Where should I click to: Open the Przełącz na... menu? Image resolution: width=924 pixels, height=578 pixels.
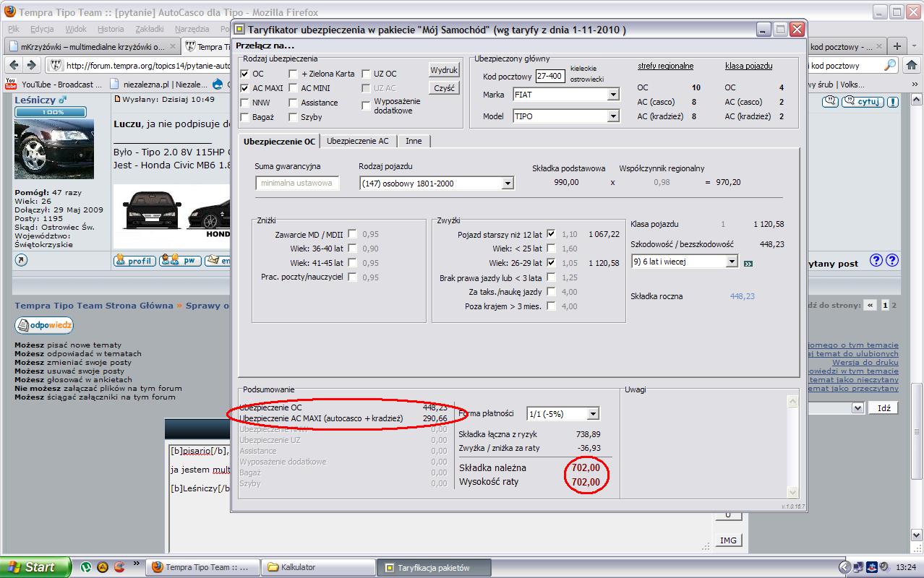click(265, 46)
